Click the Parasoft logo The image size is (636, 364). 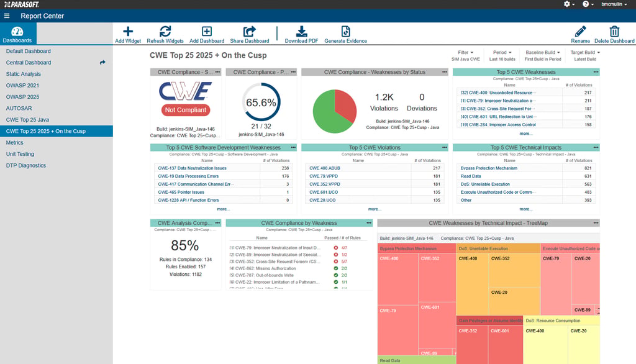coord(22,4)
